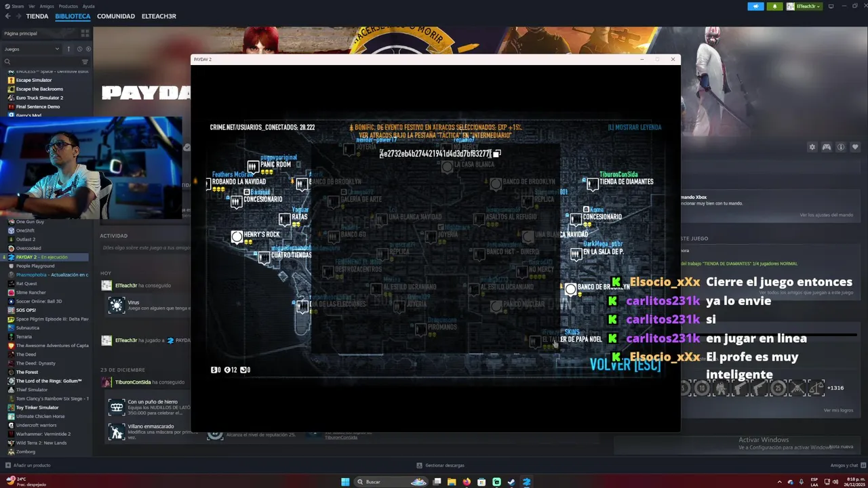The height and width of the screenshot is (488, 868).
Task: Select Terraria in the library
Action: [24, 336]
